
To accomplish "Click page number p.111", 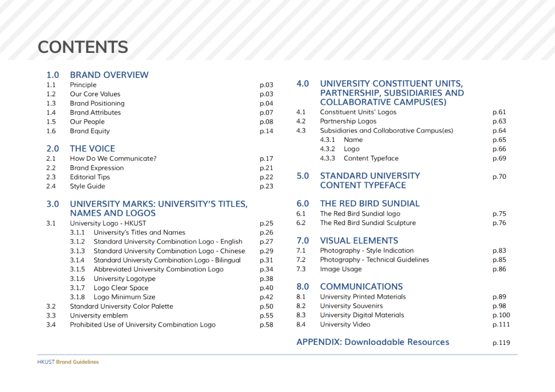I will click(501, 324).
